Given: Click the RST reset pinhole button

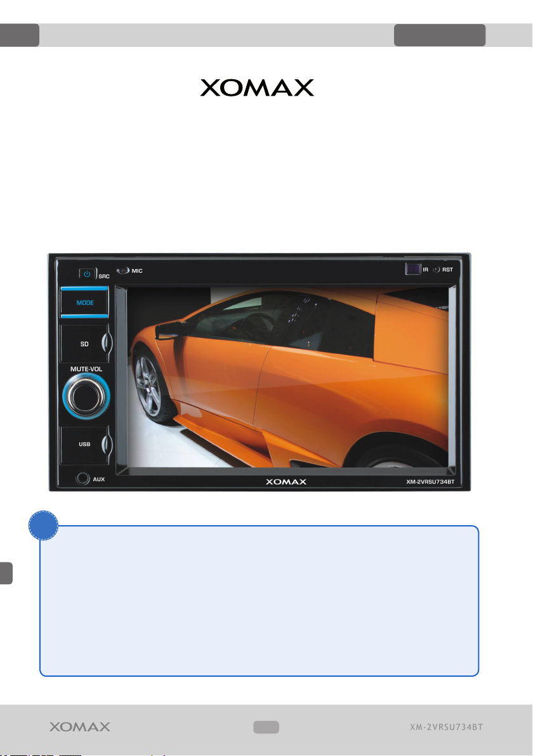Looking at the screenshot, I should pos(437,270).
